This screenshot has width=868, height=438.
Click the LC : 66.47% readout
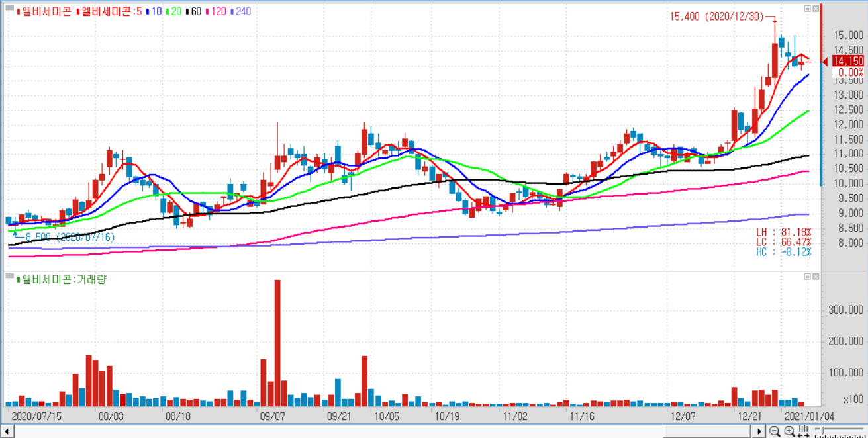[x=784, y=242]
